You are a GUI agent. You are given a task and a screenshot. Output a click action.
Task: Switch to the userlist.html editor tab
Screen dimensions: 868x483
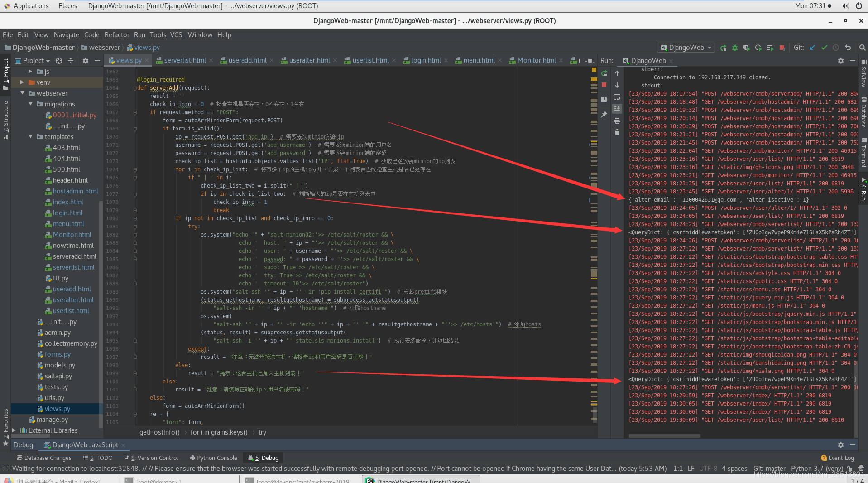coord(370,60)
